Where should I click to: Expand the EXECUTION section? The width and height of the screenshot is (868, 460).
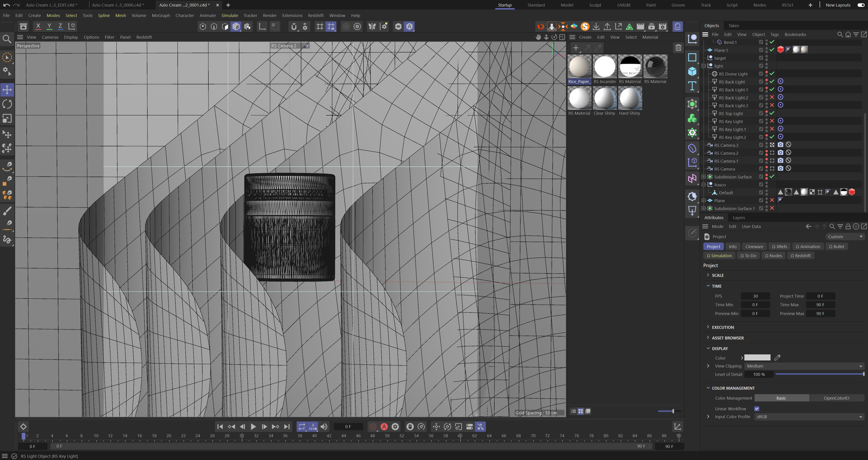(x=722, y=327)
